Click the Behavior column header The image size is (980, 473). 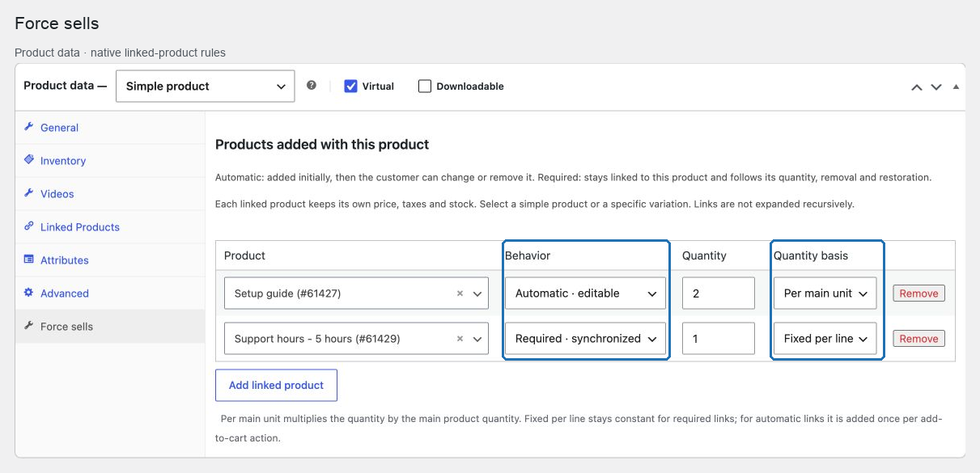(x=528, y=256)
